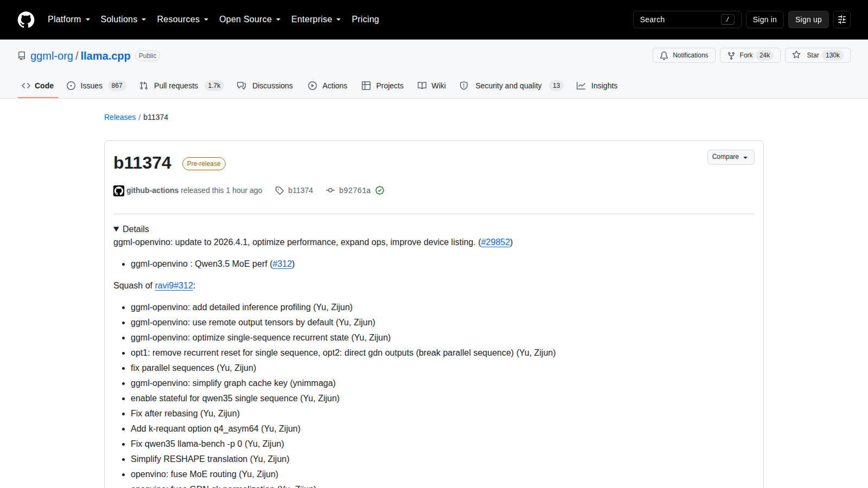Go to the ggml-org organization link
The image size is (868, 488).
point(52,56)
